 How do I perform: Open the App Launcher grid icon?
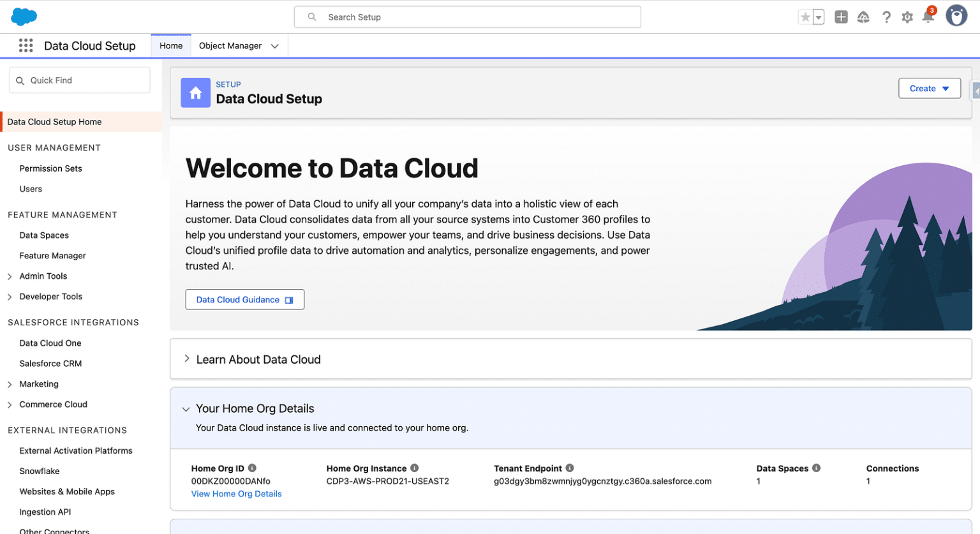26,45
